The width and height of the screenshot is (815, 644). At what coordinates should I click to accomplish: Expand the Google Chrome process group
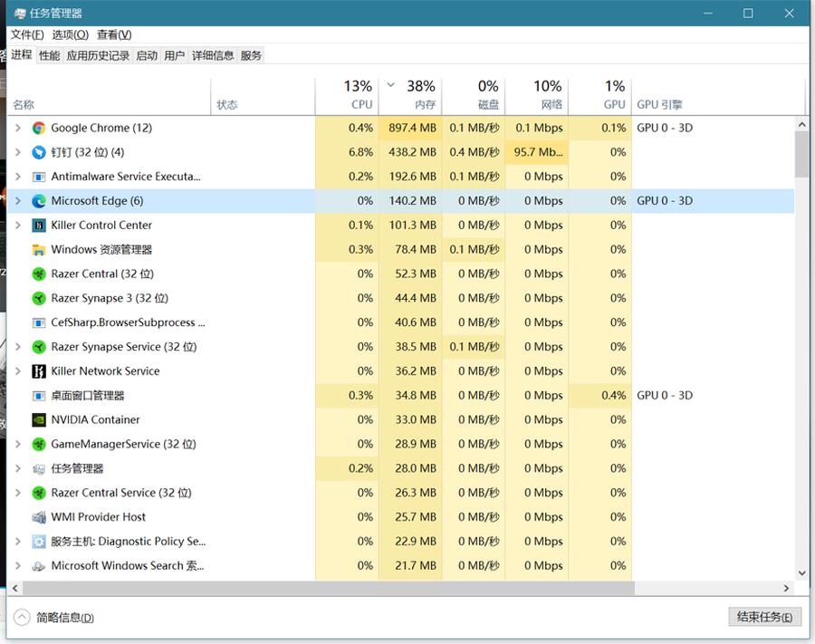point(16,128)
